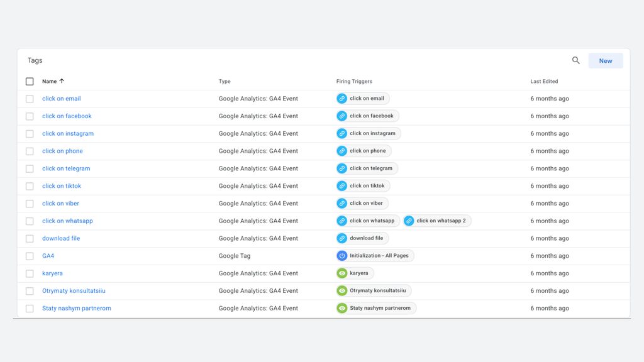Select the click on phone row checkbox
Screen dimensions: 644x362
30,151
